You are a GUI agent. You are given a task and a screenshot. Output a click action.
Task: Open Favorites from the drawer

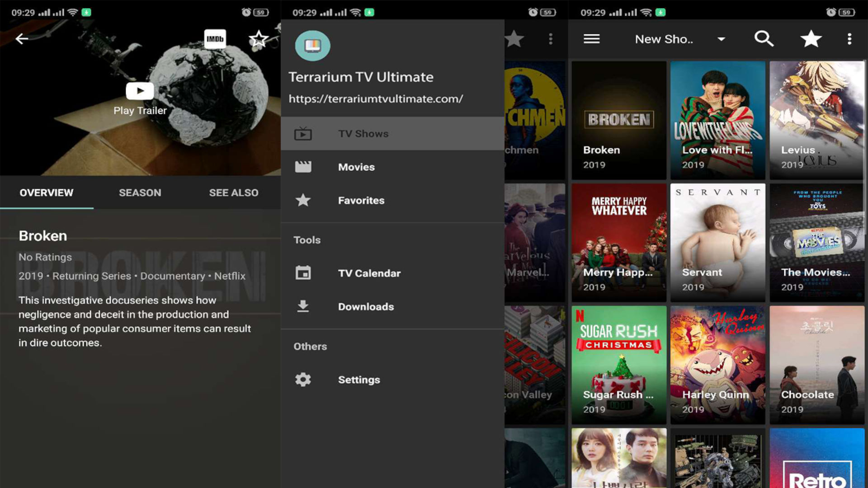click(392, 200)
